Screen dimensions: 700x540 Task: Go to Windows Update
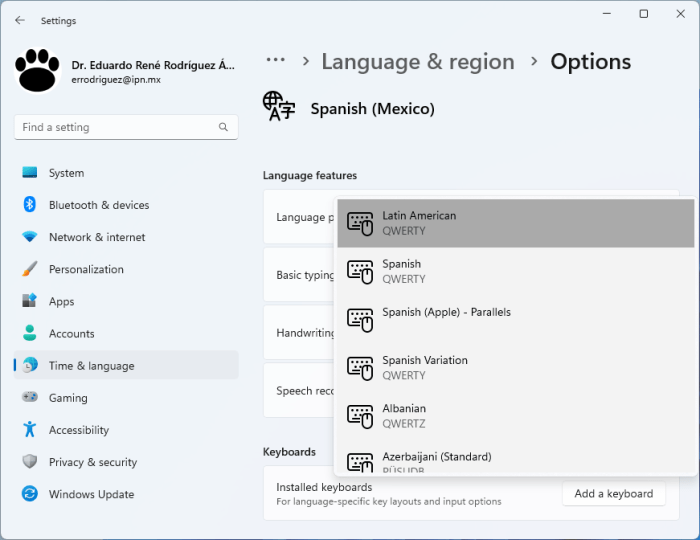pos(90,494)
